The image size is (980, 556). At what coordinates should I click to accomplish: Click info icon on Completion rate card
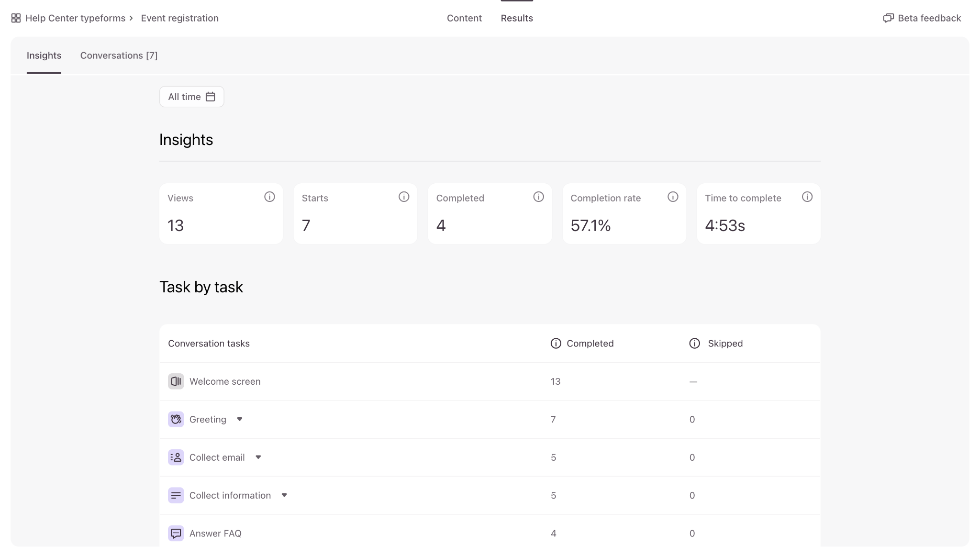point(673,197)
